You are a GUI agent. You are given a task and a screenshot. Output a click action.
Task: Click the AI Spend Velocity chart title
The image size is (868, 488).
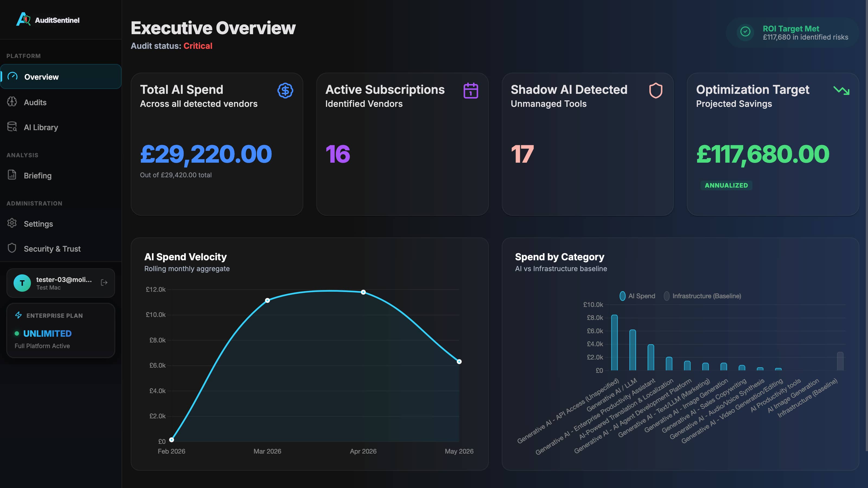(x=185, y=257)
